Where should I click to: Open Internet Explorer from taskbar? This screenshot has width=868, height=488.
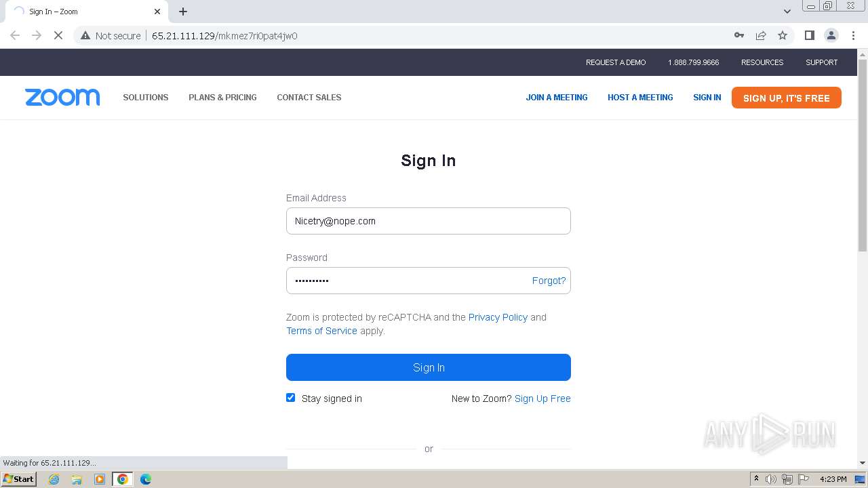point(54,479)
